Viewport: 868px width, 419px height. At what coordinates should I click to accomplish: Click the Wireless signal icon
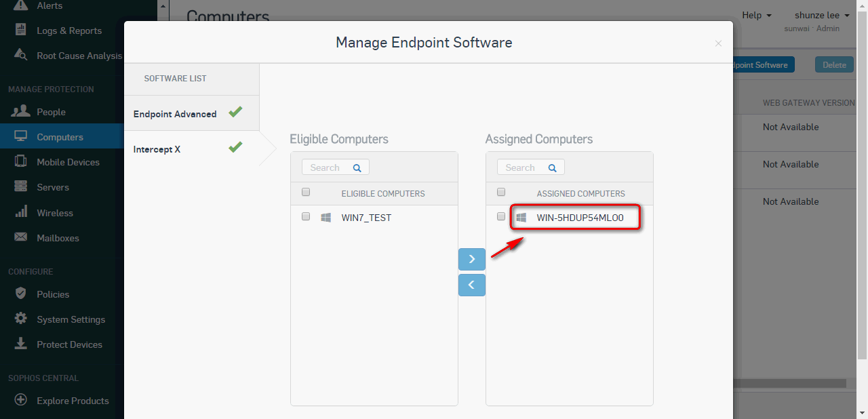(21, 212)
